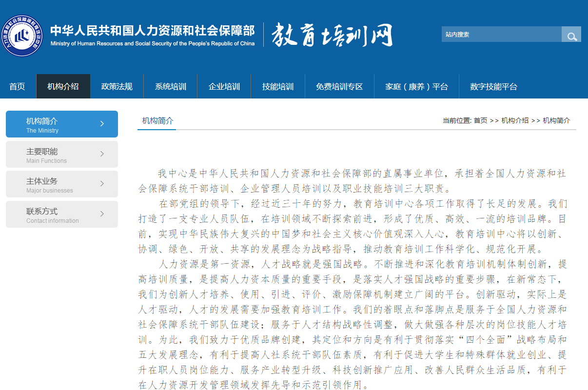This screenshot has width=588, height=390.
Task: Open the 数字技能平台 menu item
Action: [493, 87]
